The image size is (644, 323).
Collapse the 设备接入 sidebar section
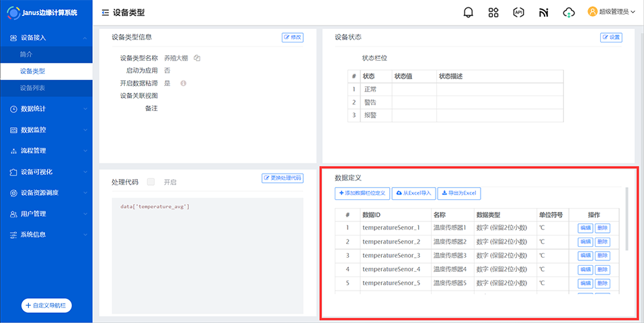click(x=44, y=38)
